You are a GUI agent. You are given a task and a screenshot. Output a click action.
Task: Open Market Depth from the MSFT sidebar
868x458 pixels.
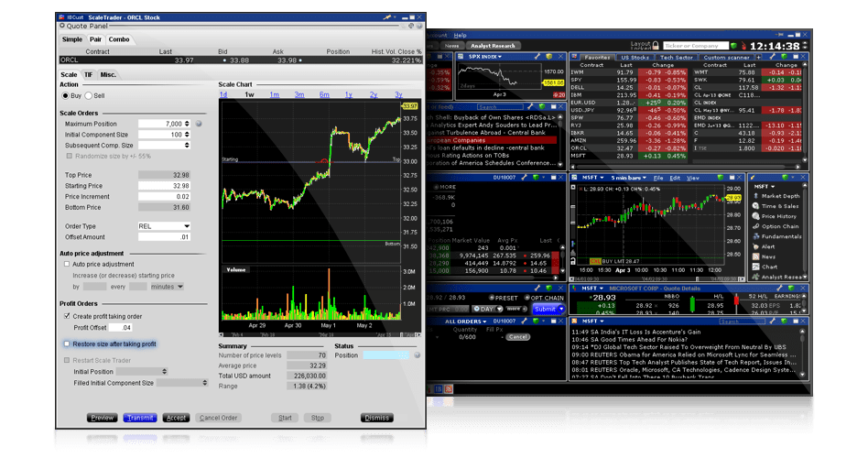pyautogui.click(x=779, y=196)
